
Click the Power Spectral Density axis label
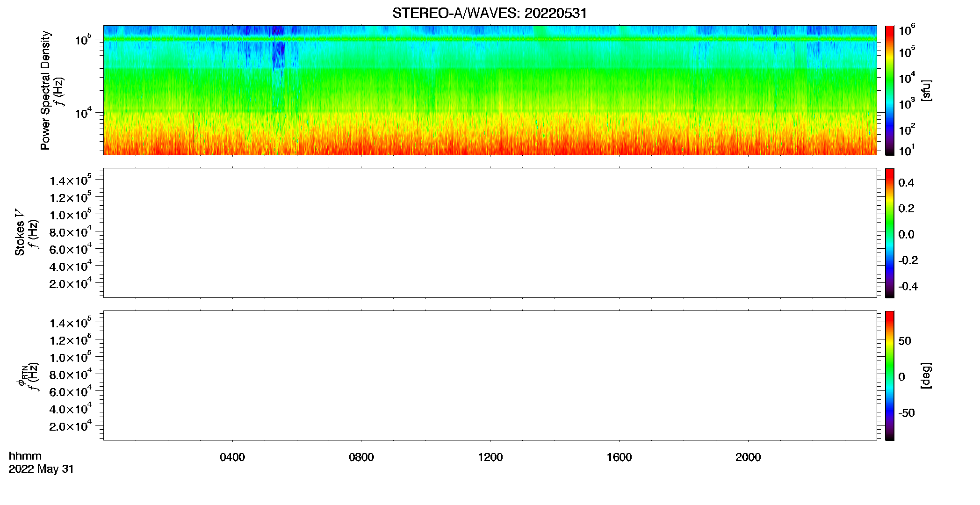[x=45, y=90]
